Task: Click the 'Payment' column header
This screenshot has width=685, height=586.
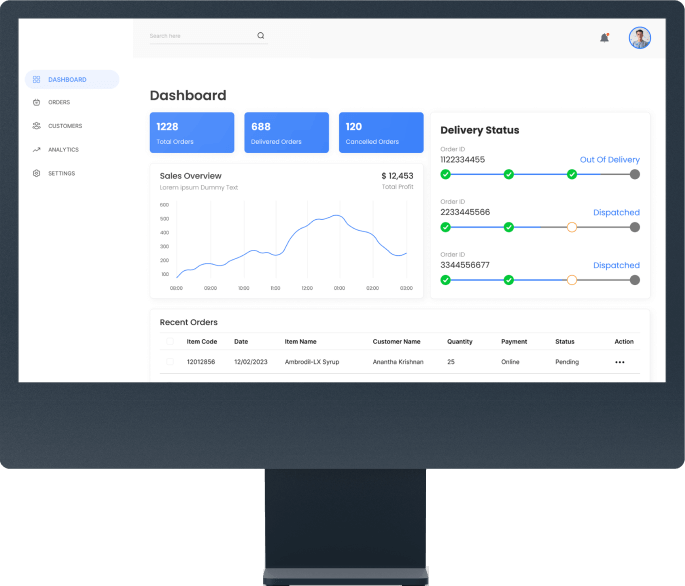Action: click(514, 342)
